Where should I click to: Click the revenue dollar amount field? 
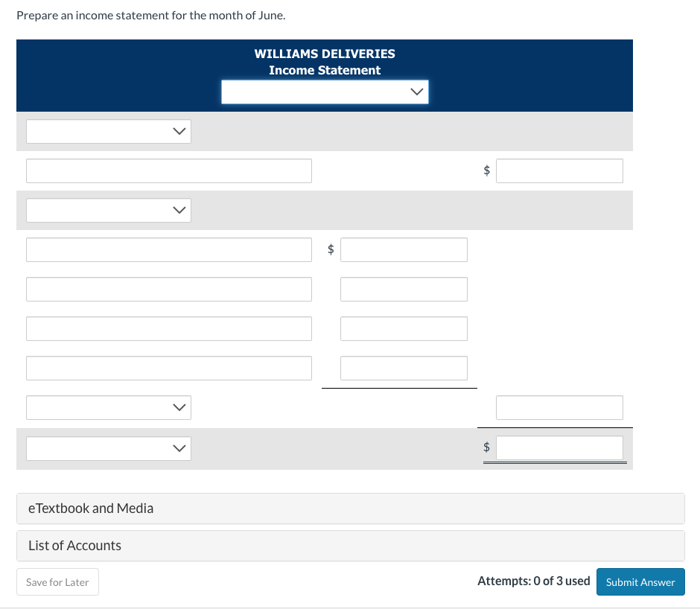click(559, 170)
